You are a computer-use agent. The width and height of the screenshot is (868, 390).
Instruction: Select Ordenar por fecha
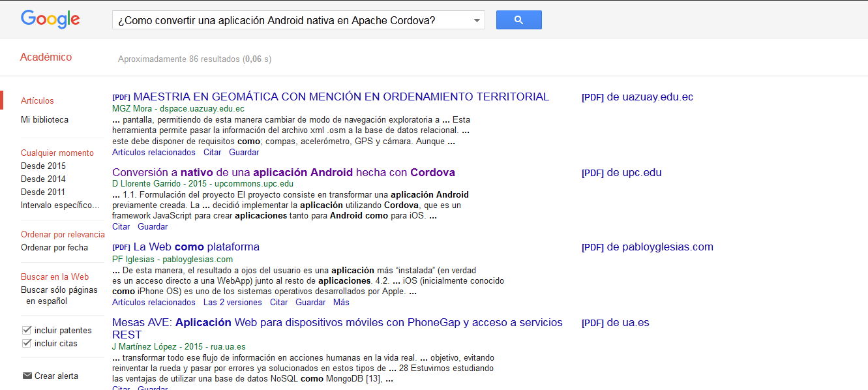point(54,248)
